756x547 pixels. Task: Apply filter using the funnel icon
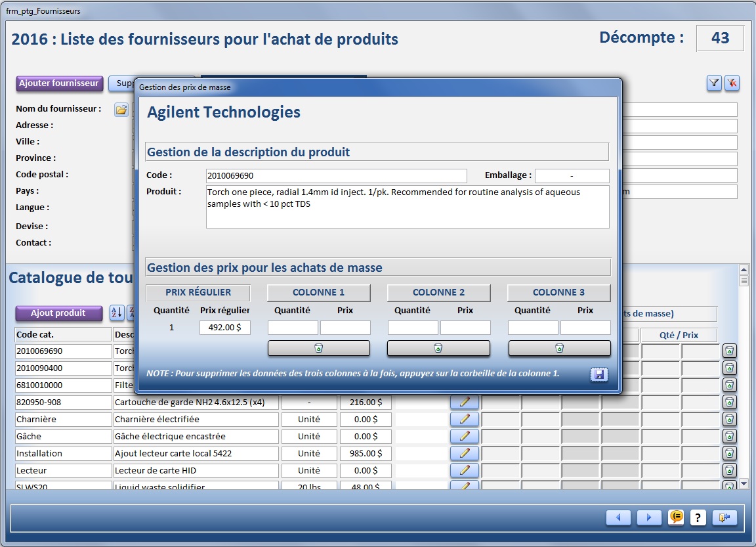tap(714, 83)
